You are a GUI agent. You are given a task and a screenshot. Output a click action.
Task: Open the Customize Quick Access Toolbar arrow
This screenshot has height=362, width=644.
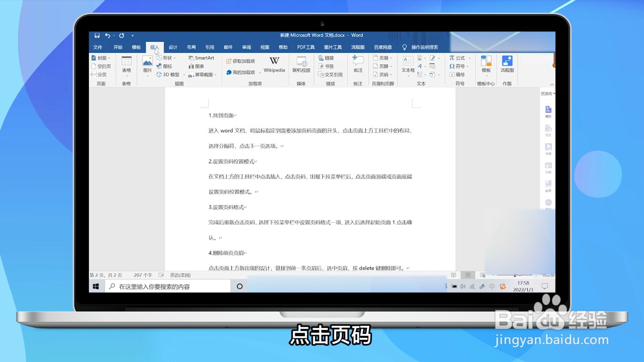click(132, 36)
